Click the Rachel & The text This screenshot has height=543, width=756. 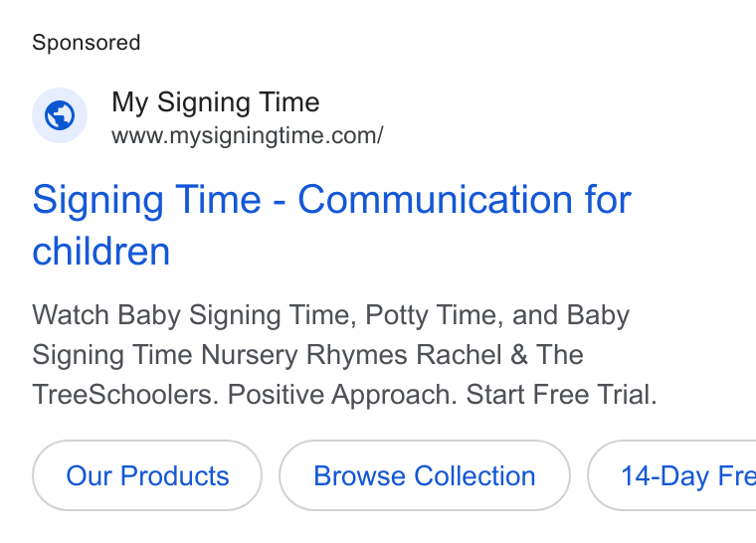(499, 355)
